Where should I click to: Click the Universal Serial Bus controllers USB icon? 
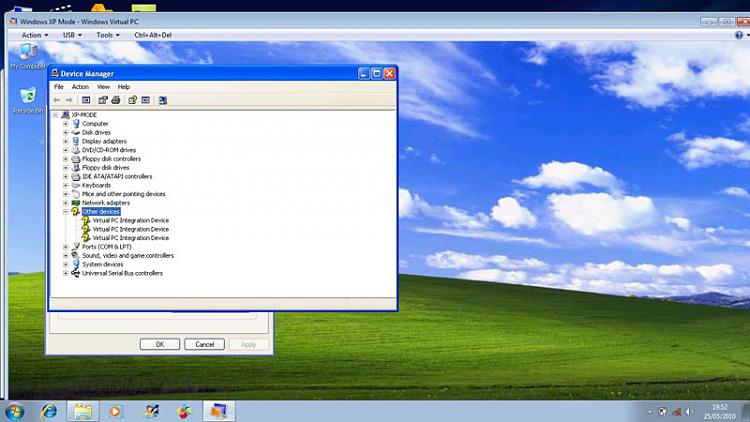coord(76,273)
